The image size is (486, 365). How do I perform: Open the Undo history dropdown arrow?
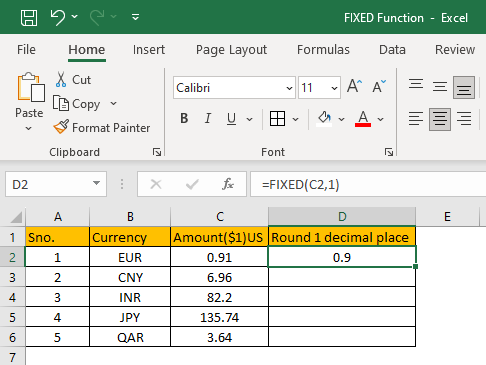[x=75, y=16]
